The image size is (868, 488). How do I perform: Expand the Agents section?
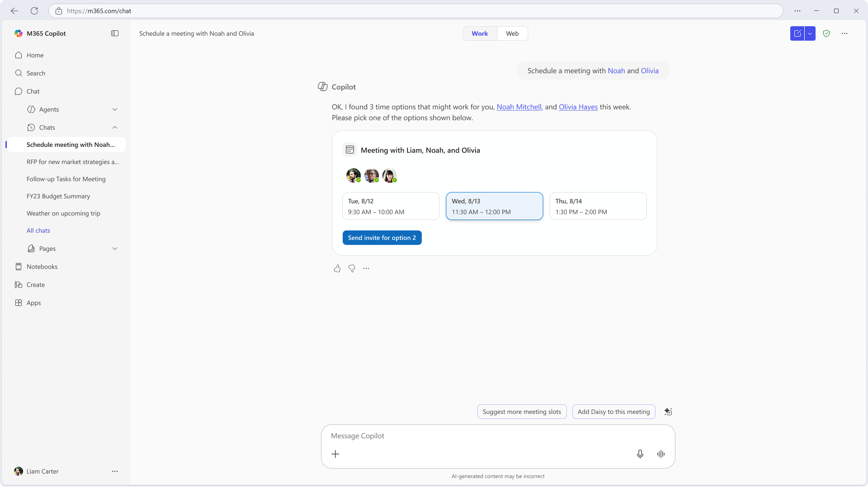(x=115, y=109)
